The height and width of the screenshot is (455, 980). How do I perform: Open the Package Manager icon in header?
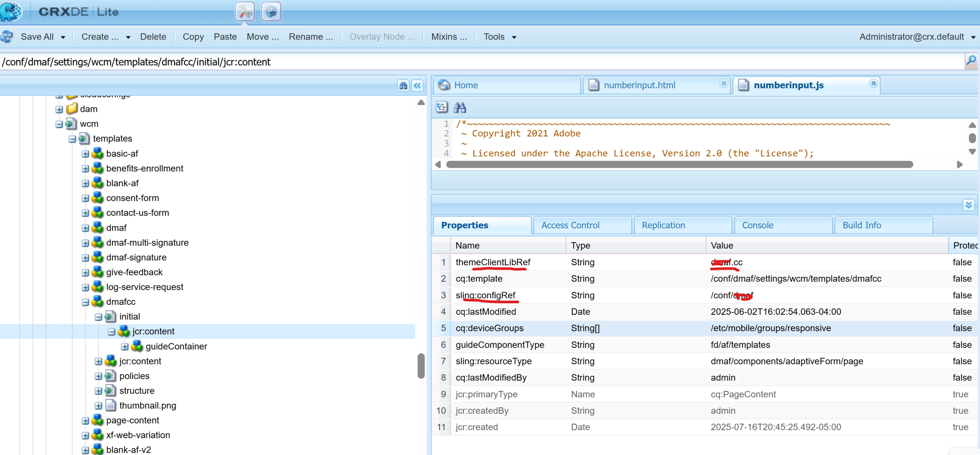tap(271, 12)
